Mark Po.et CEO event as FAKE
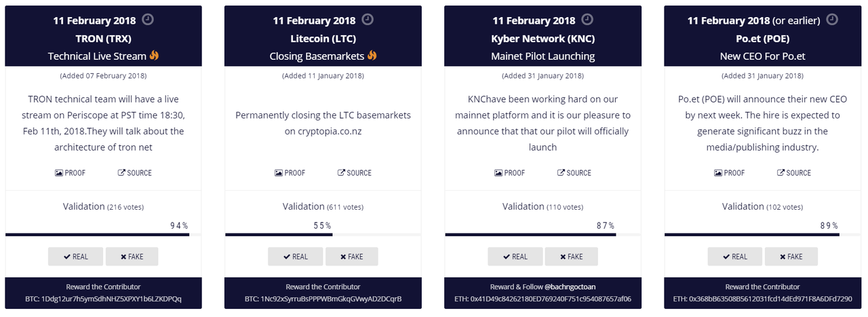The image size is (868, 317). (791, 257)
